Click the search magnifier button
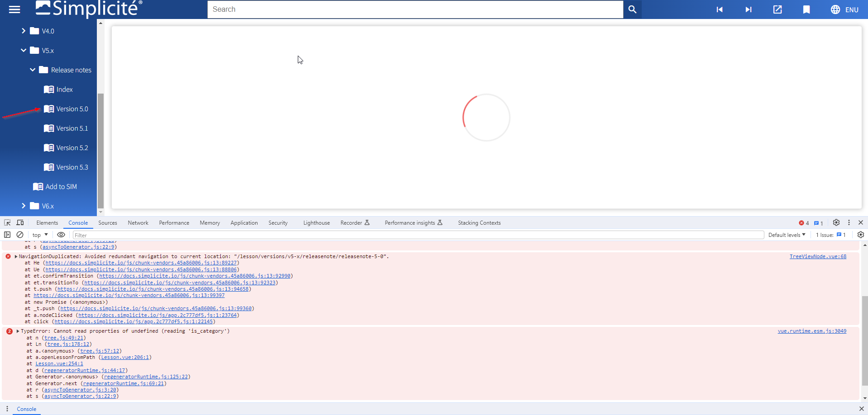This screenshot has height=415, width=868. tap(632, 9)
